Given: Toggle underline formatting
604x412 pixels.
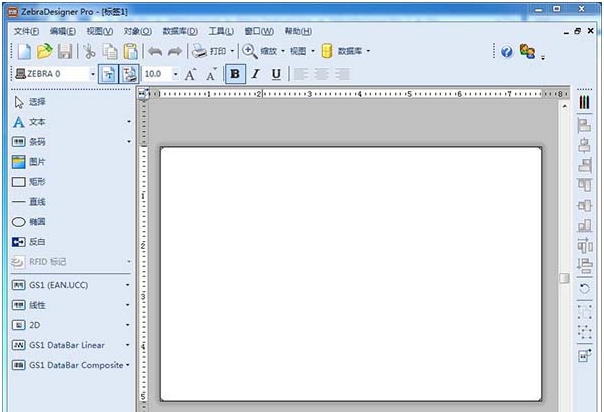Looking at the screenshot, I should (x=276, y=74).
